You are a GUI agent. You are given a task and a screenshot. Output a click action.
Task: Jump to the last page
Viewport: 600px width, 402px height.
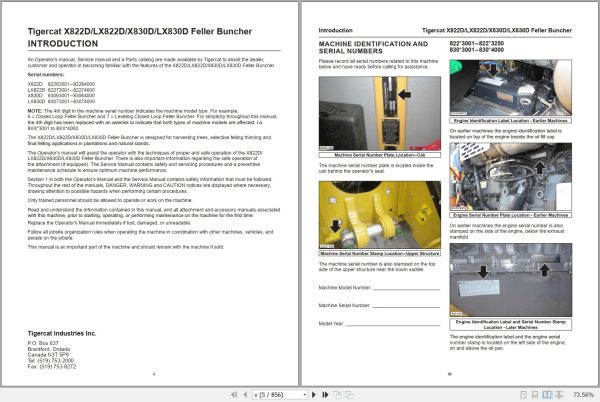click(325, 395)
